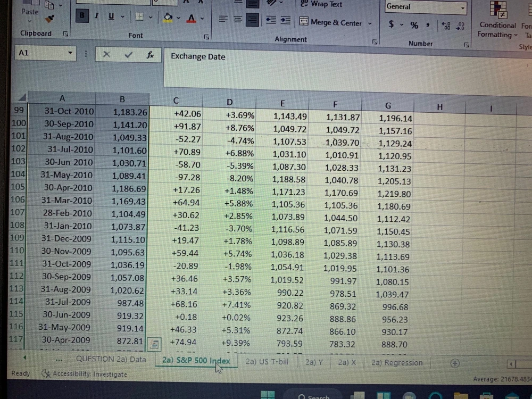Open Conditional Formatting menu
This screenshot has height=399, width=532.
pyautogui.click(x=497, y=20)
